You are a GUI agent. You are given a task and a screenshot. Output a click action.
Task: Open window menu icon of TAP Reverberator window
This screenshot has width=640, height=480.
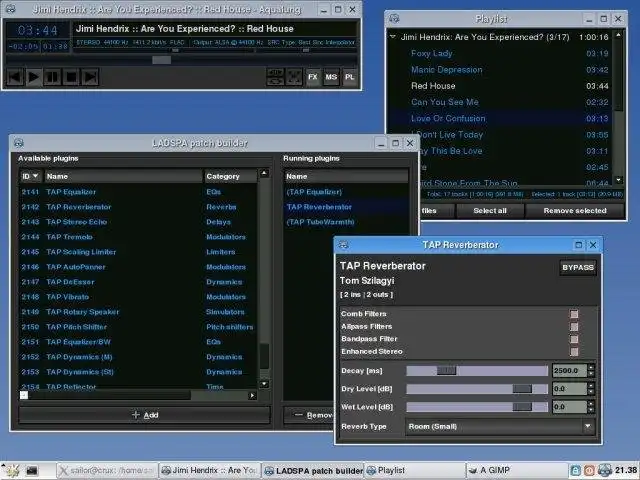tap(344, 245)
